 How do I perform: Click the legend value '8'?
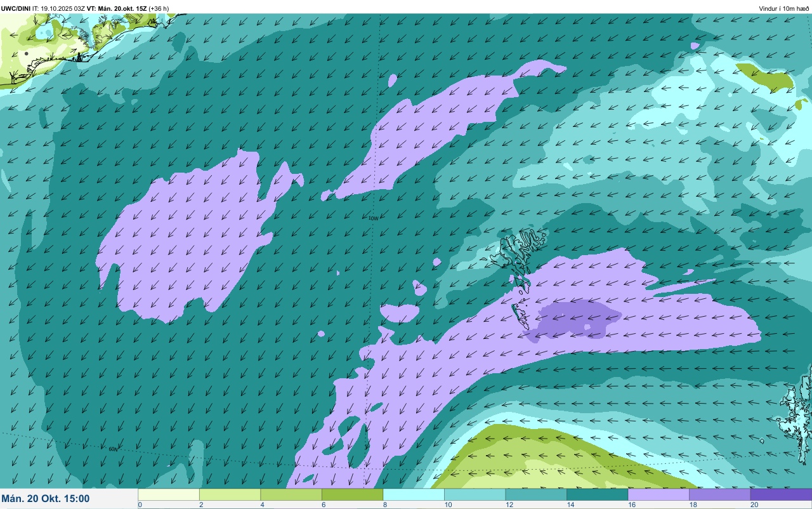(384, 505)
